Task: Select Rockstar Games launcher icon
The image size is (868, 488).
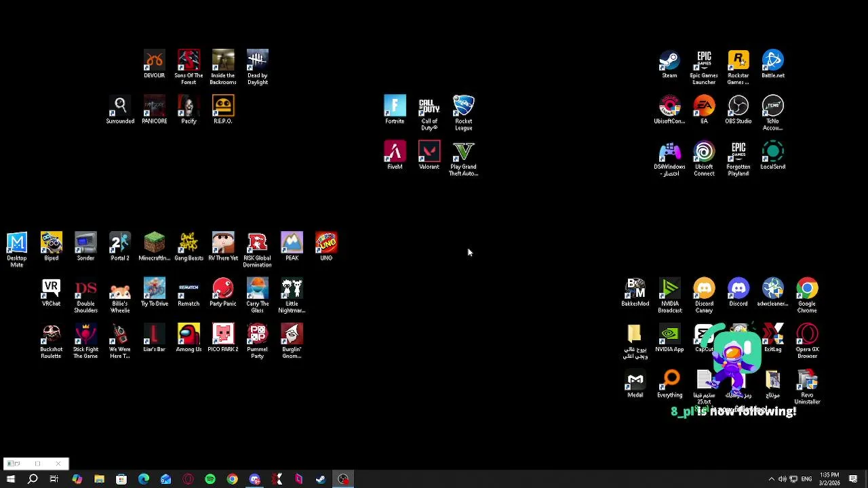Action: (738, 67)
